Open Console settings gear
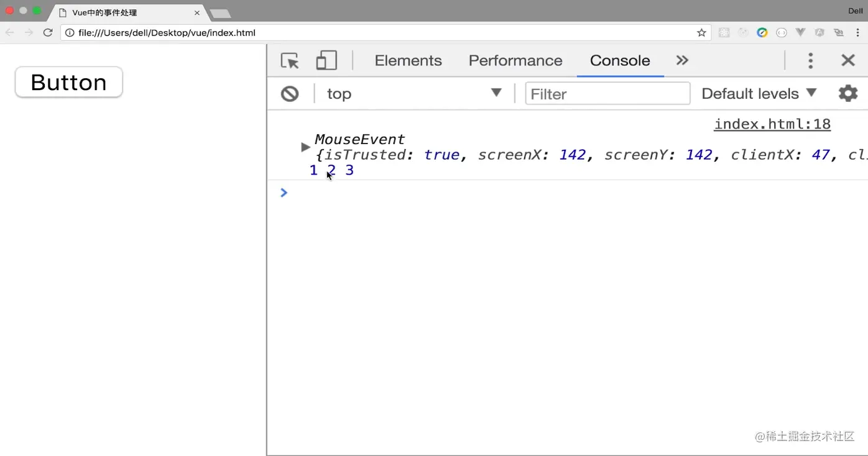Viewport: 868px width, 456px height. pos(848,93)
